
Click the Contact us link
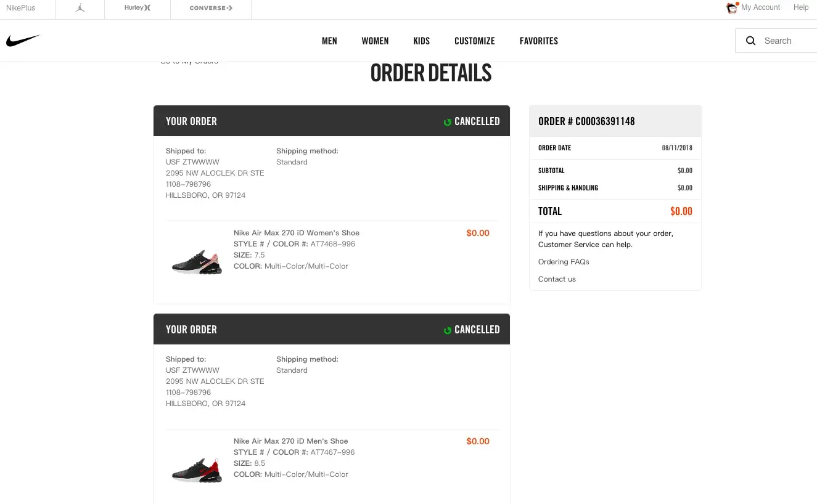[557, 279]
